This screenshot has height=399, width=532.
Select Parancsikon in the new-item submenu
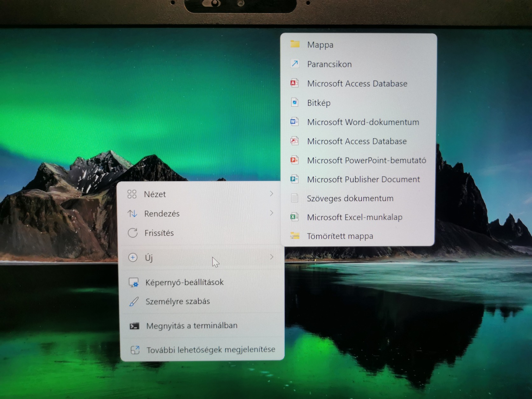[358, 64]
